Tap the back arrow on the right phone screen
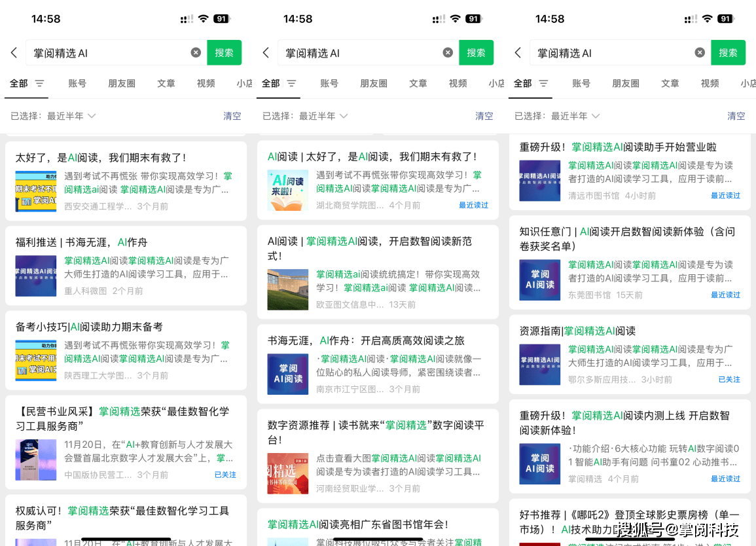The image size is (756, 546). 518,52
